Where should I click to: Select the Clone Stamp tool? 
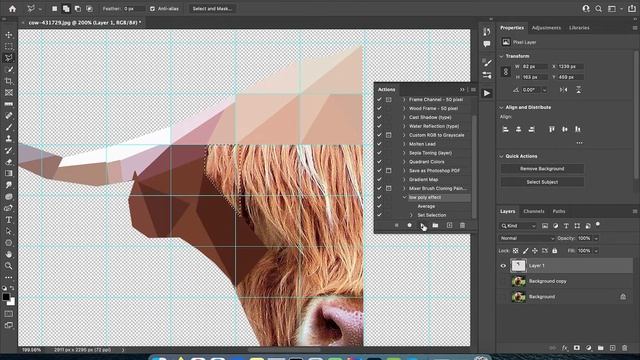[x=9, y=139]
